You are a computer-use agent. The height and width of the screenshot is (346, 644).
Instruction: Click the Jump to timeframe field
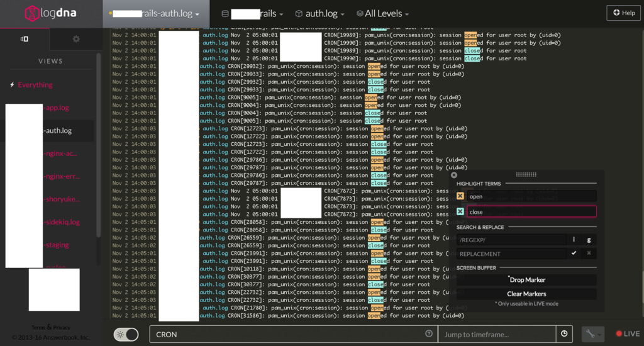497,334
